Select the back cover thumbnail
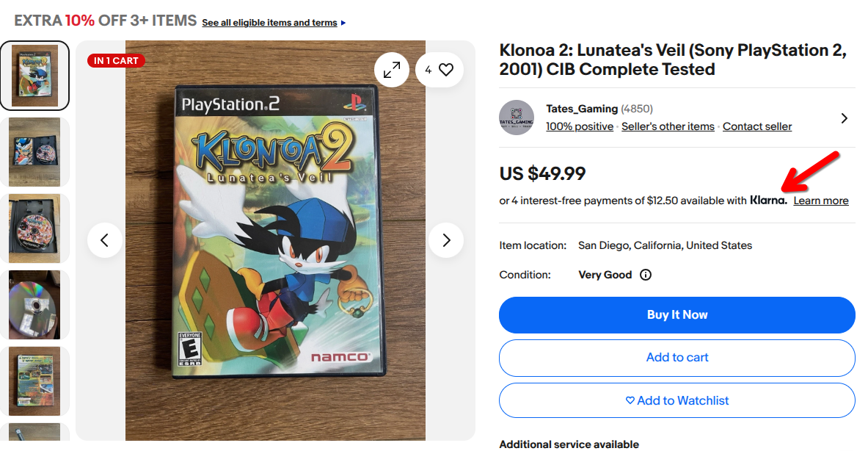Screen dimensions: 868x451 pos(34,380)
